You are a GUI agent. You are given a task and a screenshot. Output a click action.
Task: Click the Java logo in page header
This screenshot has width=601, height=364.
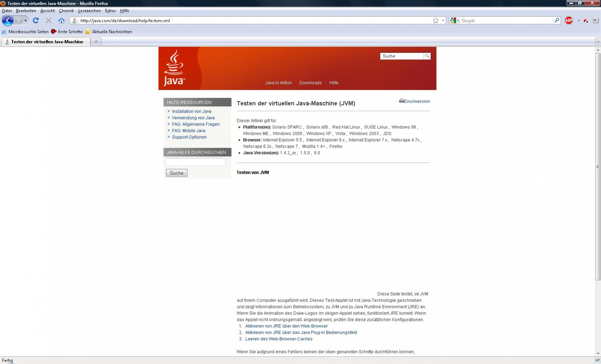(x=174, y=68)
